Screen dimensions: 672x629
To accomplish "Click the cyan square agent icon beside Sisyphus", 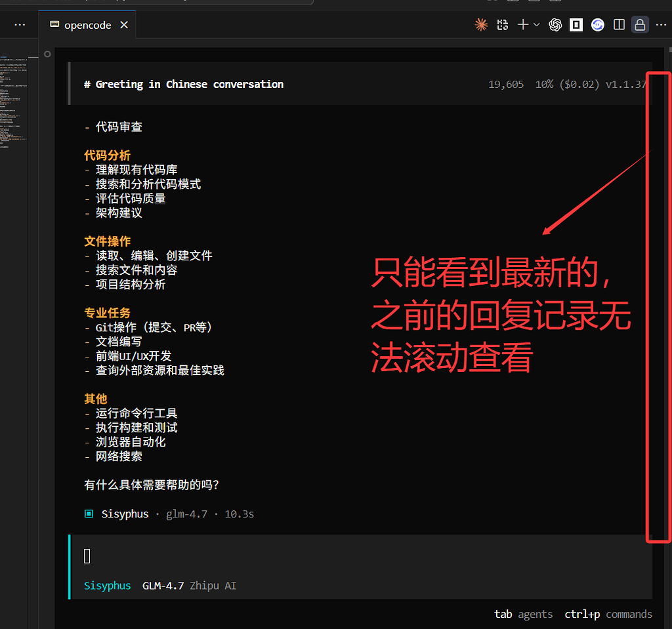I will [89, 514].
